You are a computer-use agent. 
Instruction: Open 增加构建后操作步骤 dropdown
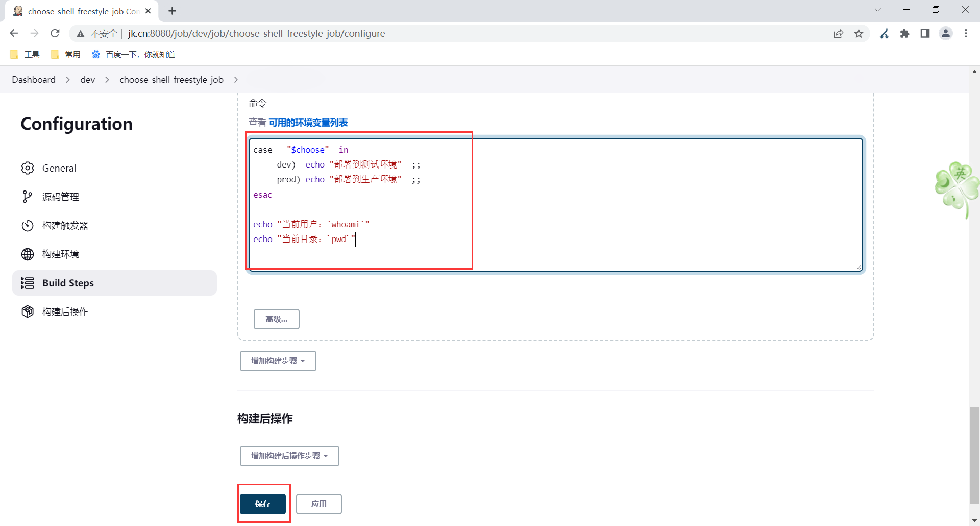point(289,456)
